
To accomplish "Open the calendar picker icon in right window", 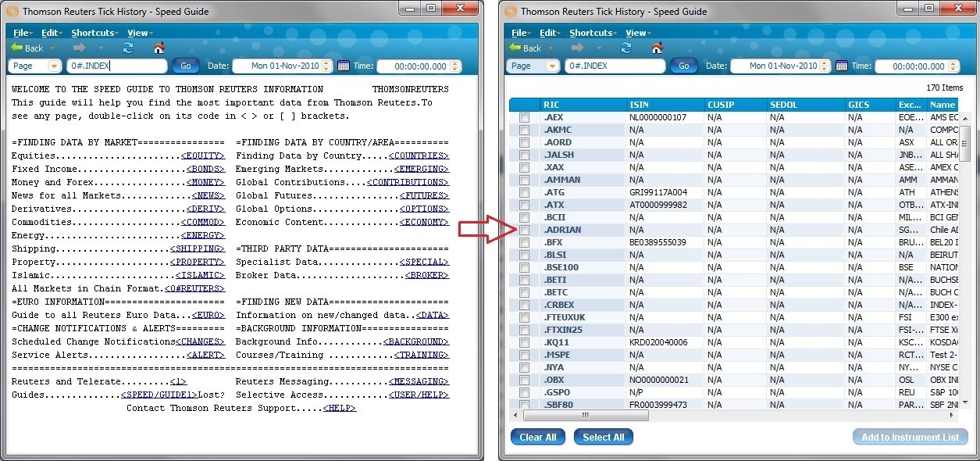I will coord(841,66).
